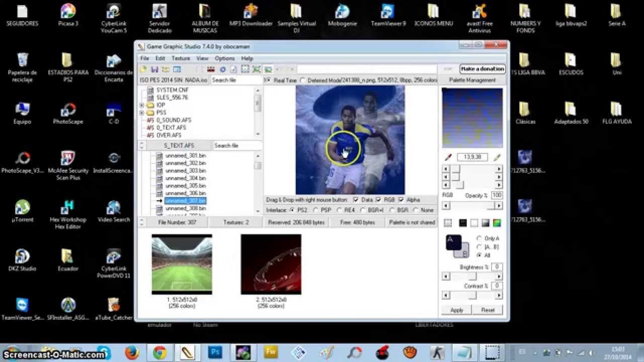Open the Texture menu
Screen dimensions: 644x362
coord(181,58)
